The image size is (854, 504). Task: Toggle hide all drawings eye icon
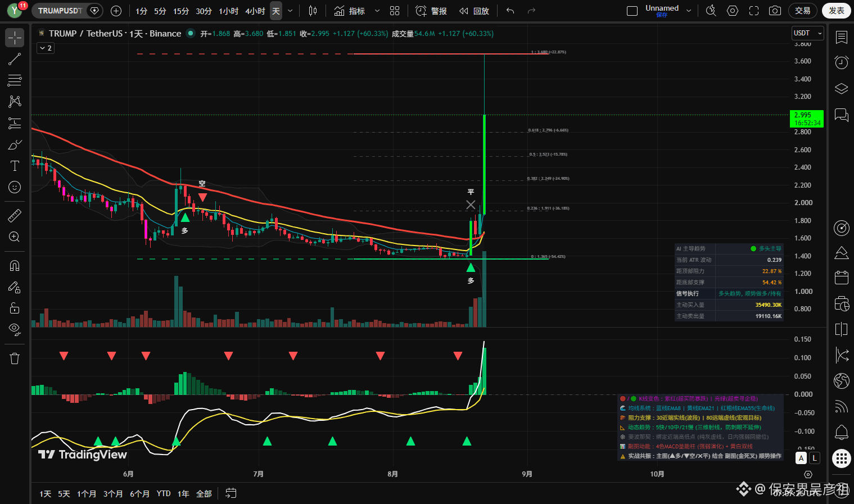15,329
